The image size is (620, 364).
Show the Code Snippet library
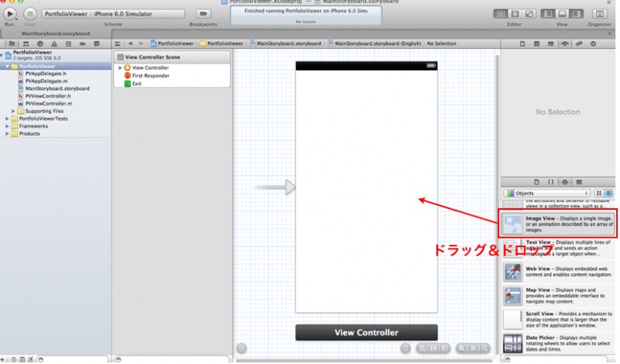pos(550,182)
